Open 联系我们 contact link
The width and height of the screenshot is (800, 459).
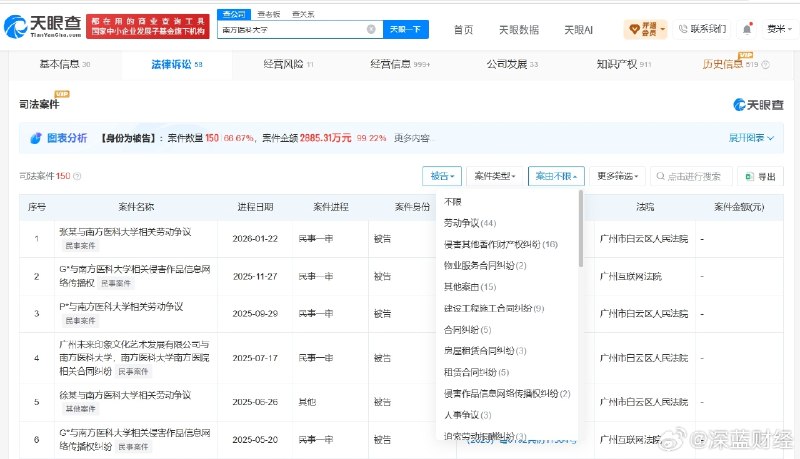(x=702, y=29)
